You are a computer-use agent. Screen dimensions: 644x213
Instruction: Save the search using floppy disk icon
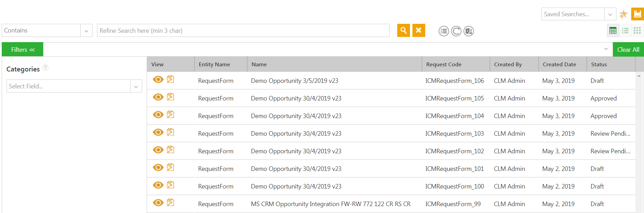click(x=637, y=14)
